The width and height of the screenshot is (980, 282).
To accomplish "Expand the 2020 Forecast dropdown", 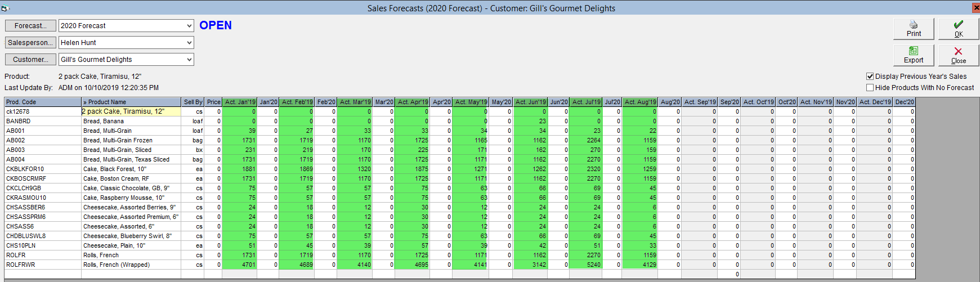I will click(189, 26).
